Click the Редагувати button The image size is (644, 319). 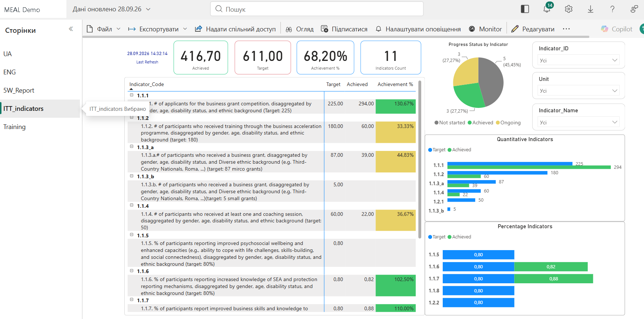(533, 29)
